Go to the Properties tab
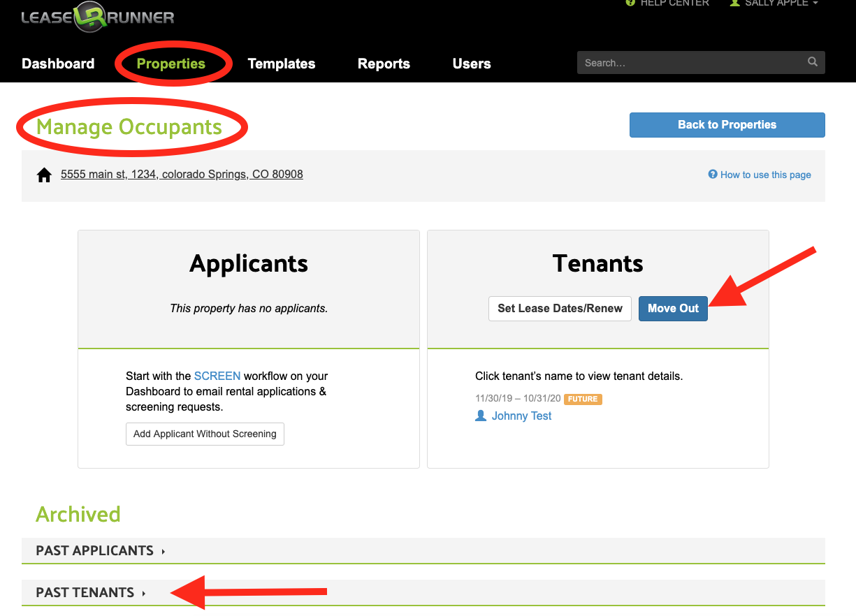This screenshot has height=616, width=856. pos(171,64)
